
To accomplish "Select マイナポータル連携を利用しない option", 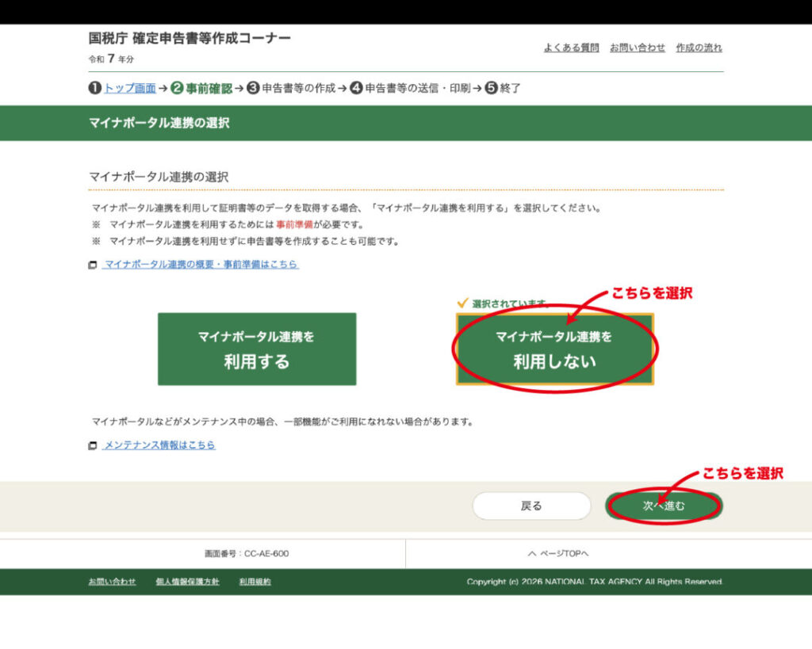I will point(554,349).
